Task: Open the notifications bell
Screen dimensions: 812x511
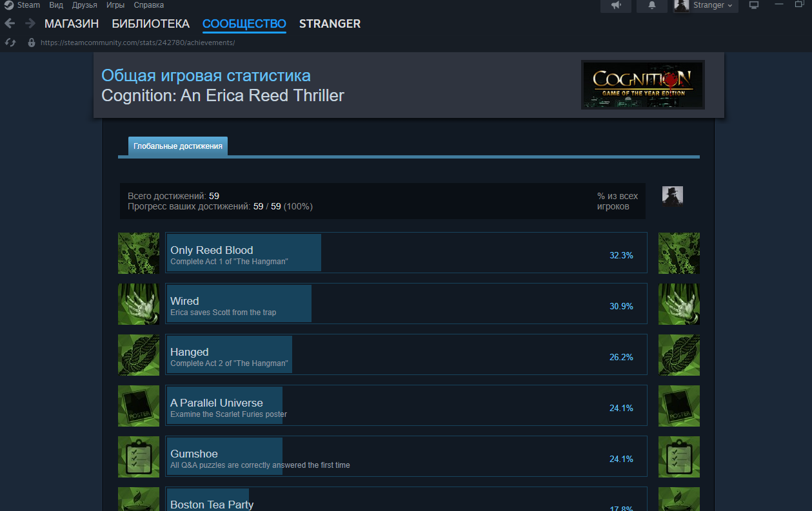Action: pyautogui.click(x=652, y=5)
